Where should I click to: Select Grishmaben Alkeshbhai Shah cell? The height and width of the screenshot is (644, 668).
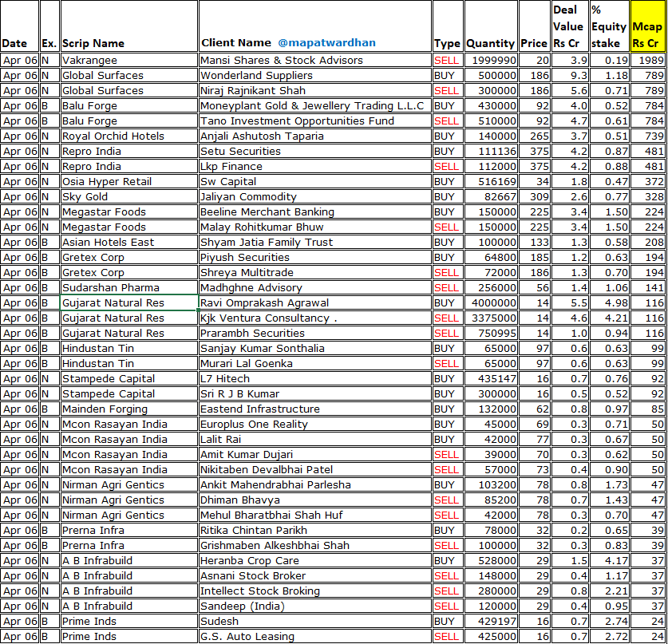tap(314, 546)
